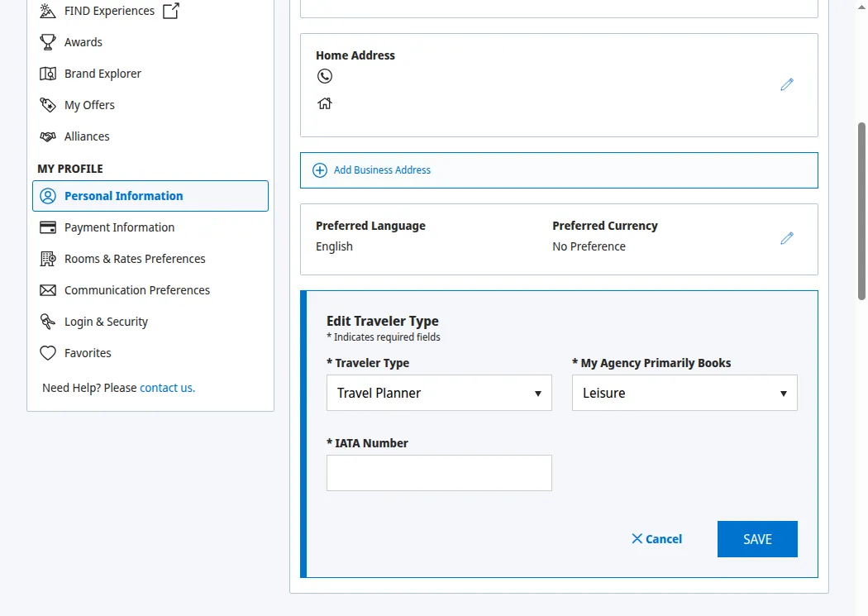Image resolution: width=868 pixels, height=616 pixels.
Task: Click the house icon under Home Address
Action: (x=324, y=103)
